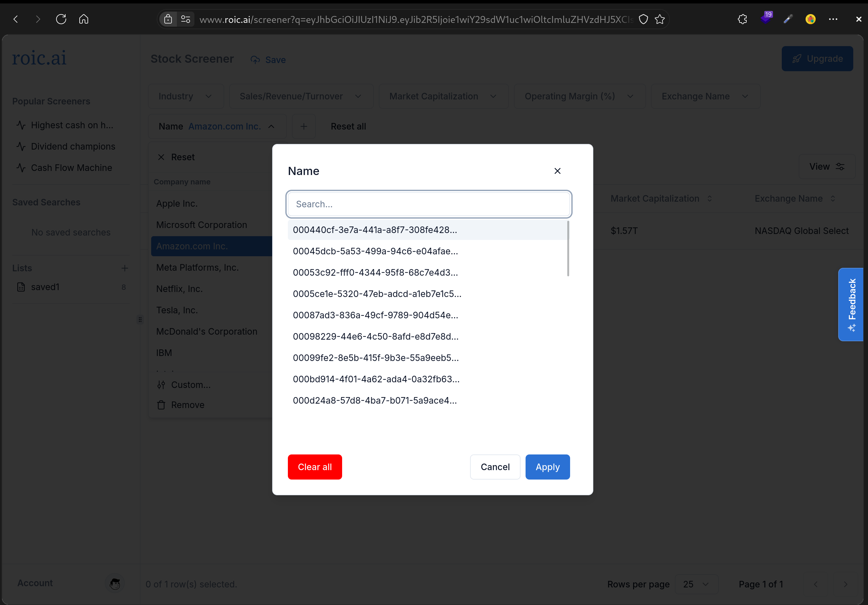Click the account avatar icon

coord(114,583)
